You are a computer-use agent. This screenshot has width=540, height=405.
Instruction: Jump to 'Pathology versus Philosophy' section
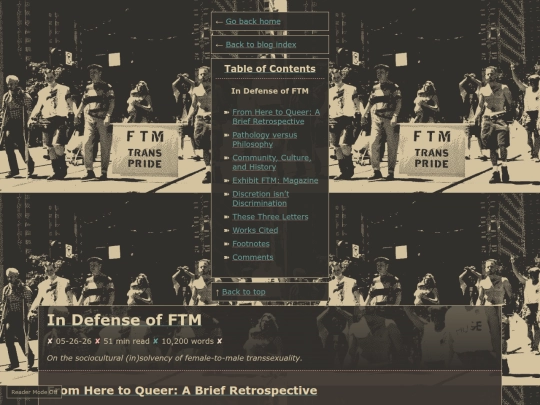tap(264, 139)
